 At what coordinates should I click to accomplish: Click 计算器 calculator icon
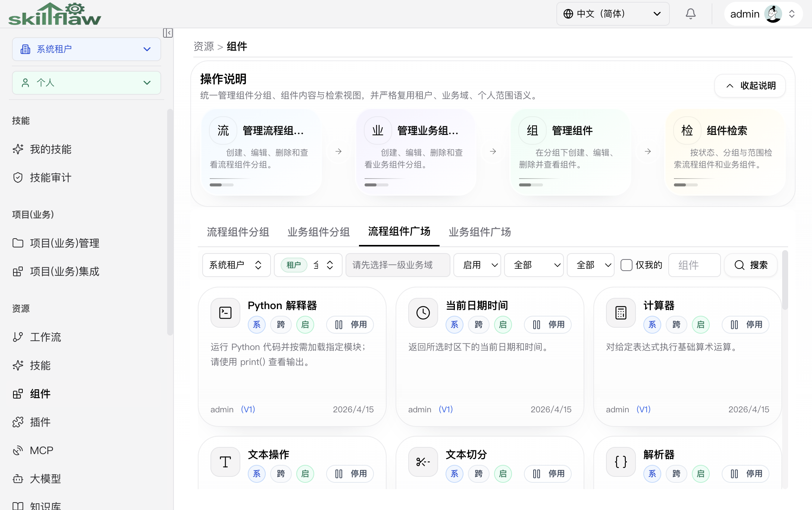[621, 313]
